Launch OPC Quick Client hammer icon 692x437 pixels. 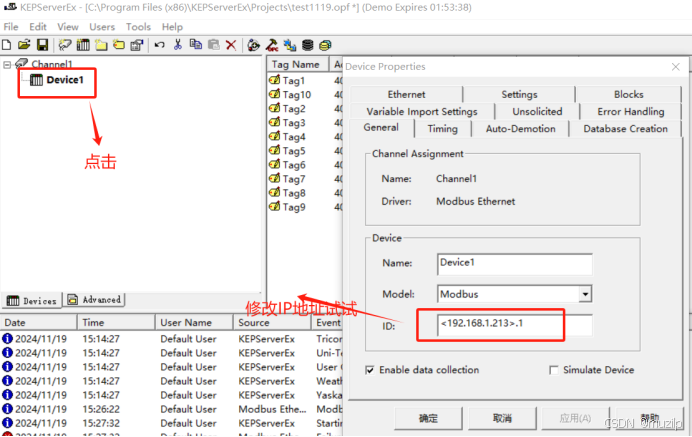[272, 45]
